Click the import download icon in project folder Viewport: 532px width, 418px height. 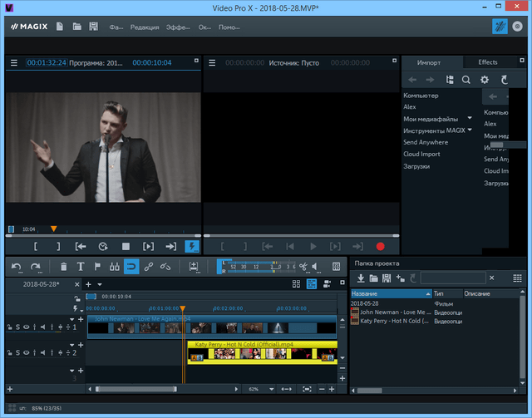coord(361,278)
